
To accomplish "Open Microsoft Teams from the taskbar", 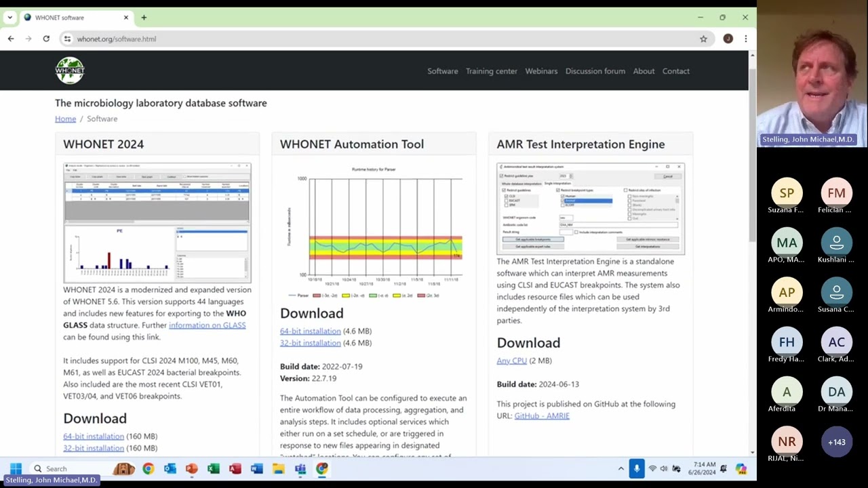I will 300,468.
